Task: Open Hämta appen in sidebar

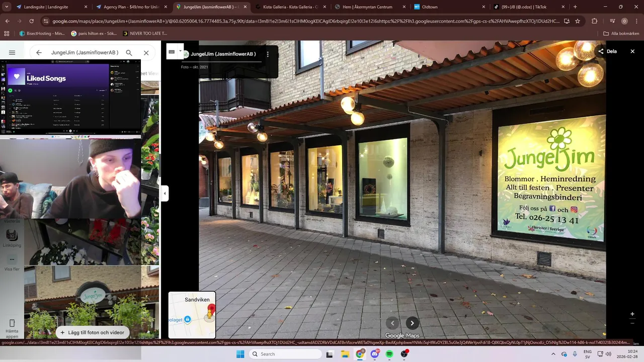Action: point(12,327)
